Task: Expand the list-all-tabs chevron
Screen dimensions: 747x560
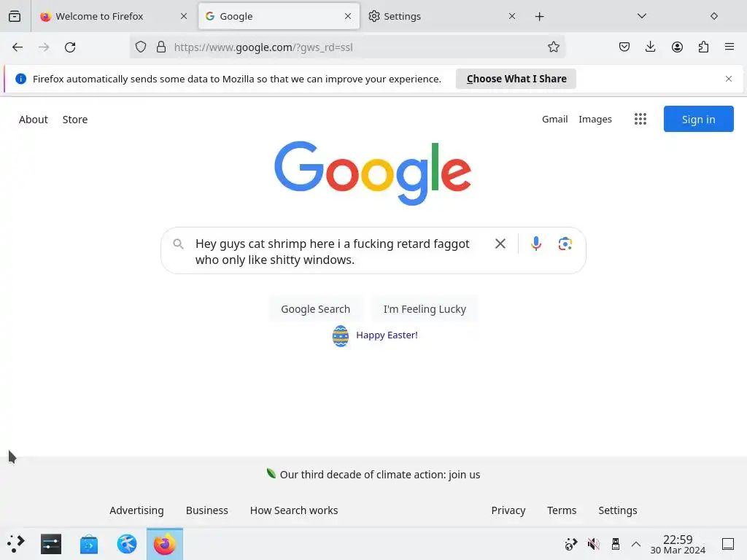Action: (642, 16)
